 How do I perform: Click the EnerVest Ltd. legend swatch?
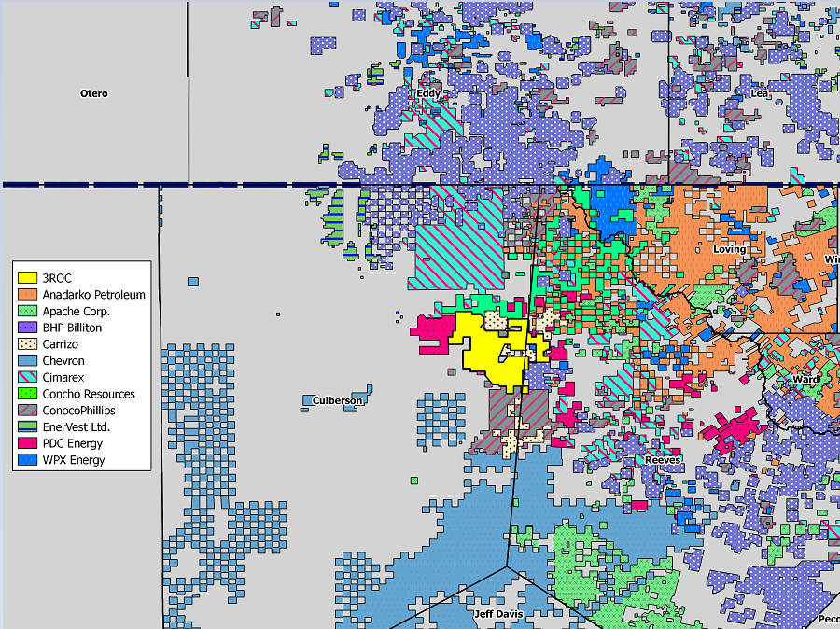27,426
